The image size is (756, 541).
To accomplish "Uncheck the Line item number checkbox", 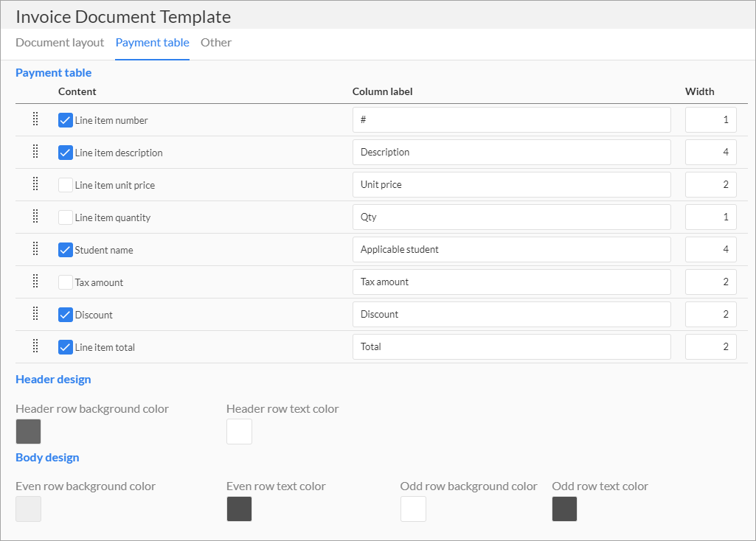I will (66, 120).
